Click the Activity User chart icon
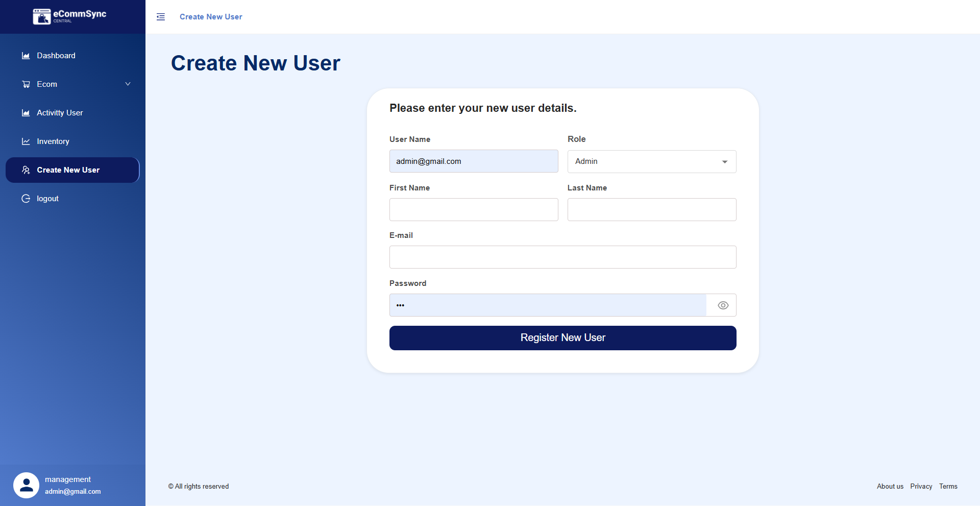980x506 pixels. [26, 113]
